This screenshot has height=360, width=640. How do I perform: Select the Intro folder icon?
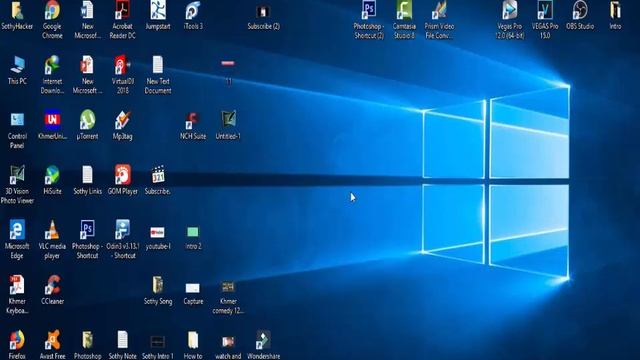(615, 11)
